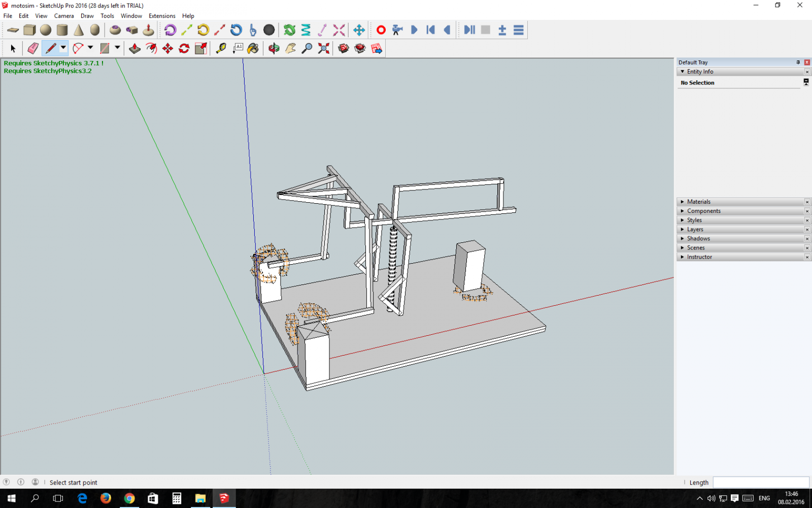This screenshot has height=508, width=812.
Task: Open the Extensions menu
Action: (x=162, y=16)
